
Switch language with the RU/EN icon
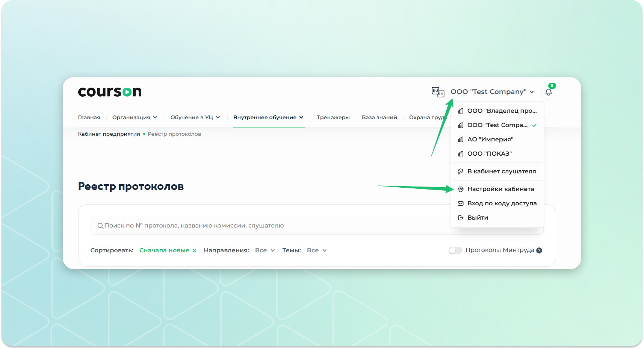pos(438,92)
